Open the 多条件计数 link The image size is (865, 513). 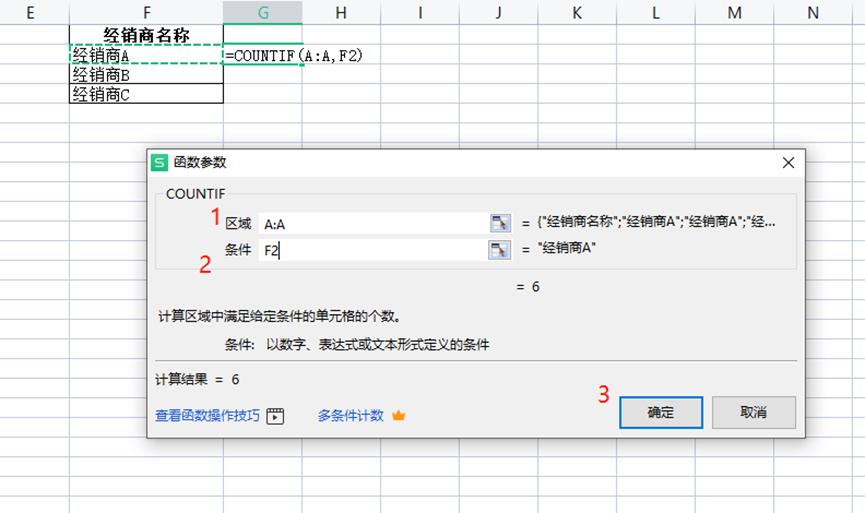(x=350, y=415)
